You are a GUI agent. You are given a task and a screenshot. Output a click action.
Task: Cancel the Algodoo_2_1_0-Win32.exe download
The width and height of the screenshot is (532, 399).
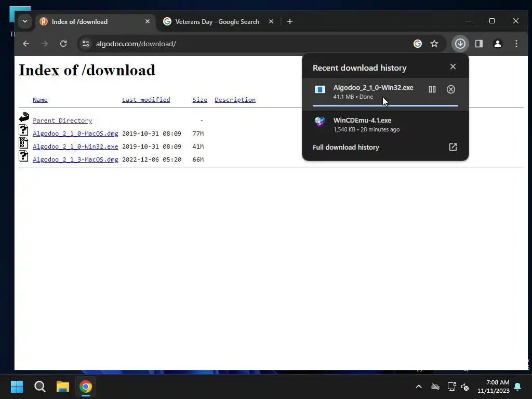point(451,89)
